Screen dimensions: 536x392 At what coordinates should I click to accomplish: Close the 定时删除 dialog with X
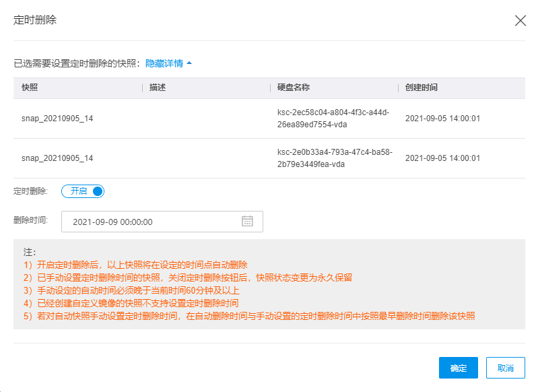(520, 20)
